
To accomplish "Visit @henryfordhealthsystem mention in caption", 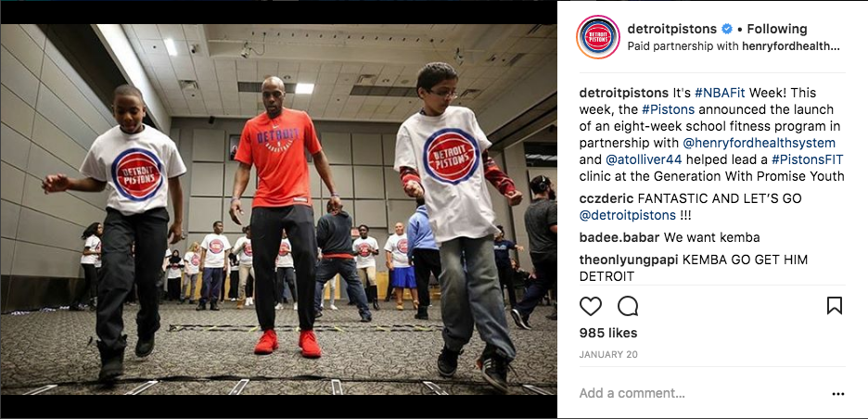I will coord(759,143).
